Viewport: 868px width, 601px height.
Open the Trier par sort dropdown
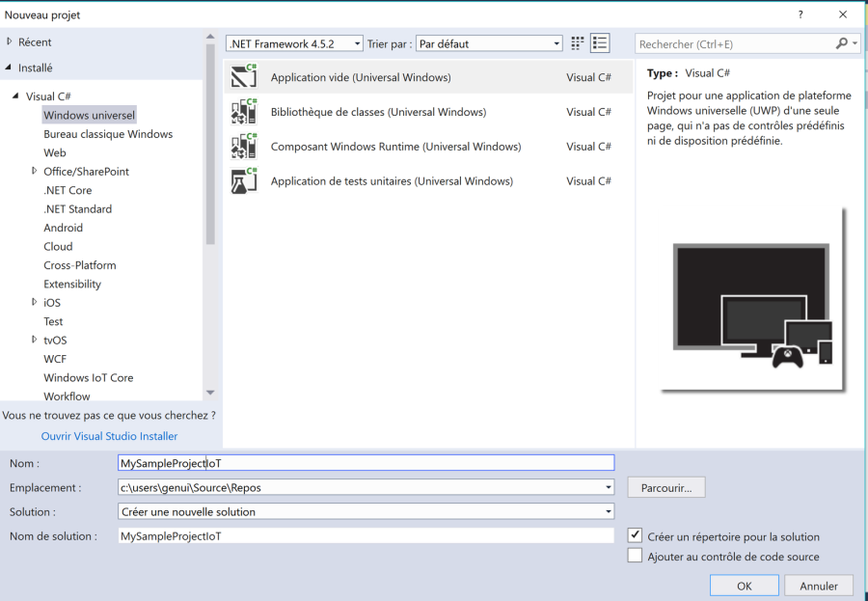(x=489, y=43)
